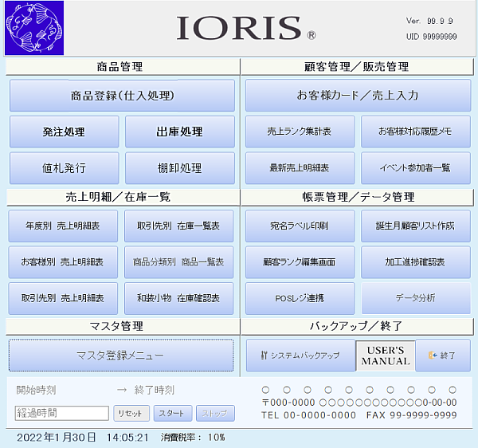Open 出庫処理
The image size is (478, 448).
click(180, 132)
